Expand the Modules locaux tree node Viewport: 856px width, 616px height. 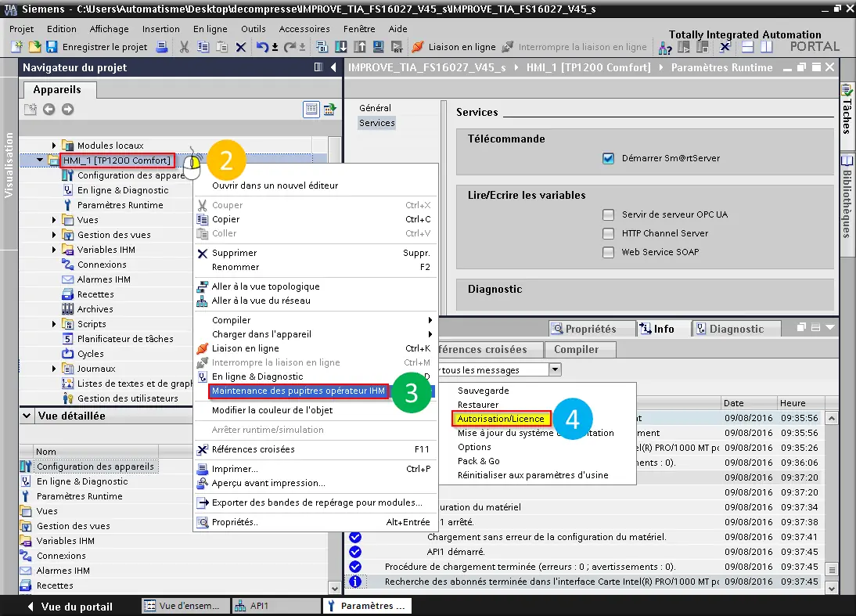[x=54, y=146]
